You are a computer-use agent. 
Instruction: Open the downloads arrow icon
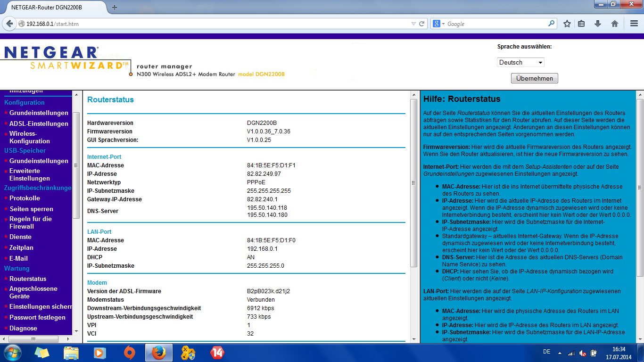598,24
